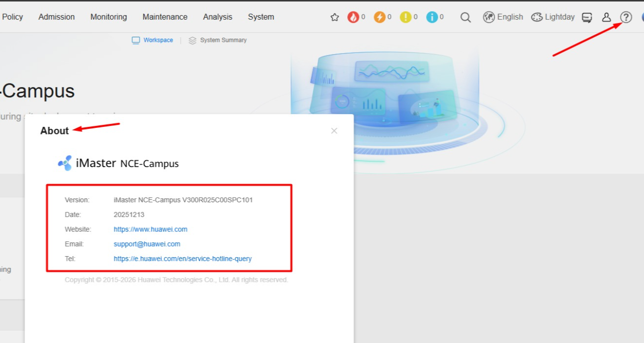Click the Website: label
The image size is (644, 343).
78,229
